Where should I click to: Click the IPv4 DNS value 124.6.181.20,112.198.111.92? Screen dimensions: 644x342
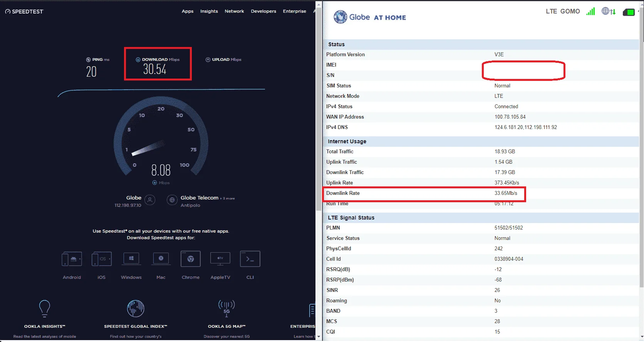(x=526, y=127)
